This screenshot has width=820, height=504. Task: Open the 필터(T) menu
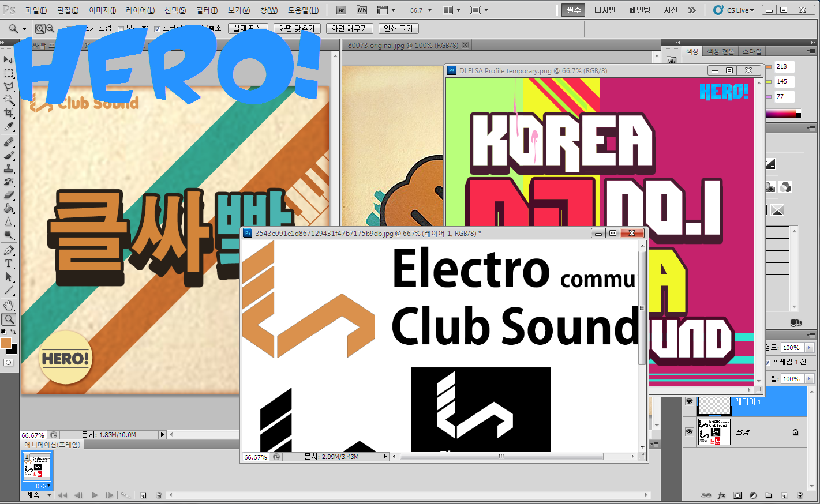pos(207,10)
